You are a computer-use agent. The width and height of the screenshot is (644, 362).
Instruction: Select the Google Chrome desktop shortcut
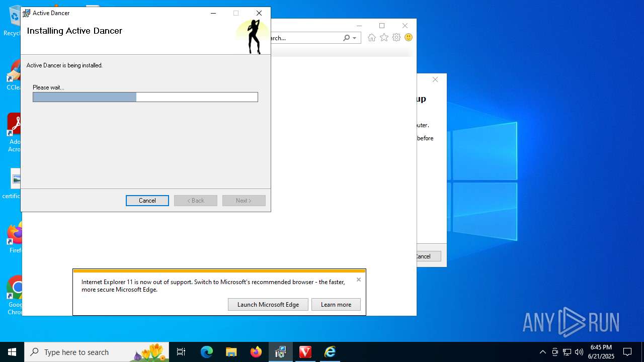tap(15, 296)
